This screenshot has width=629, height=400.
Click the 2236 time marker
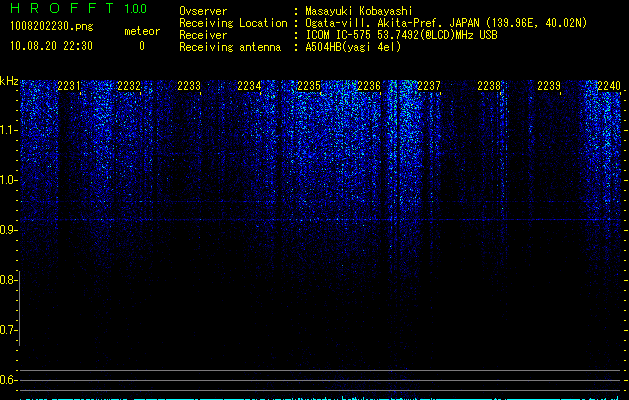coord(369,86)
